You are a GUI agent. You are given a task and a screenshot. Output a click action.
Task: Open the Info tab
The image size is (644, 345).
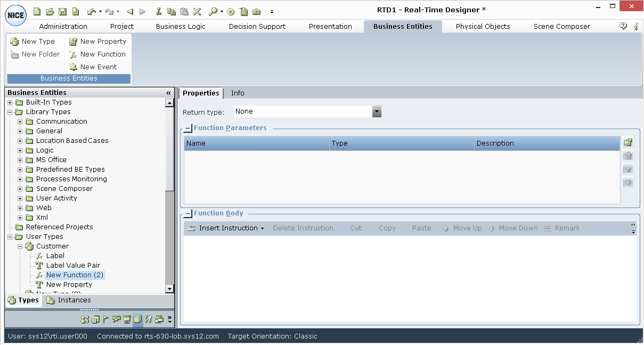pos(238,93)
